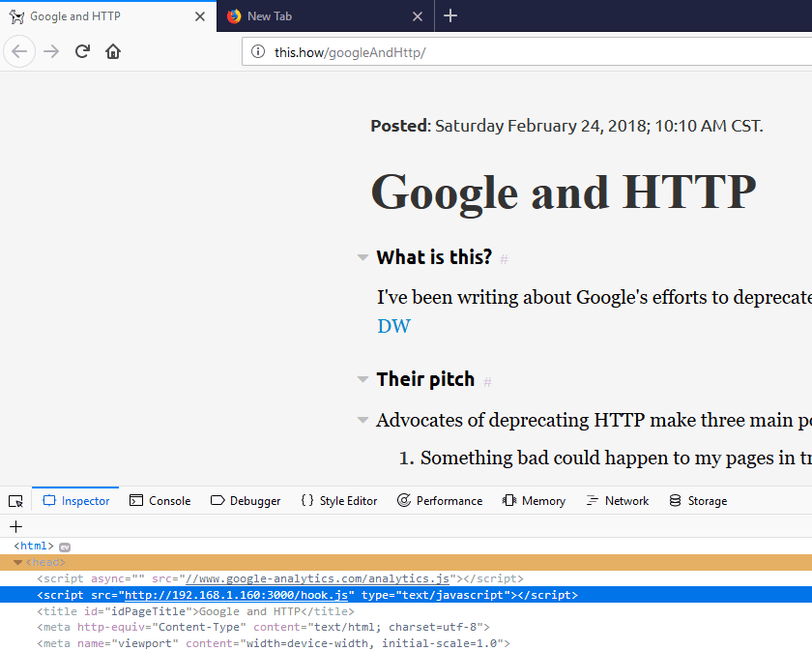
Task: Go back using the back arrow button
Action: pos(19,51)
